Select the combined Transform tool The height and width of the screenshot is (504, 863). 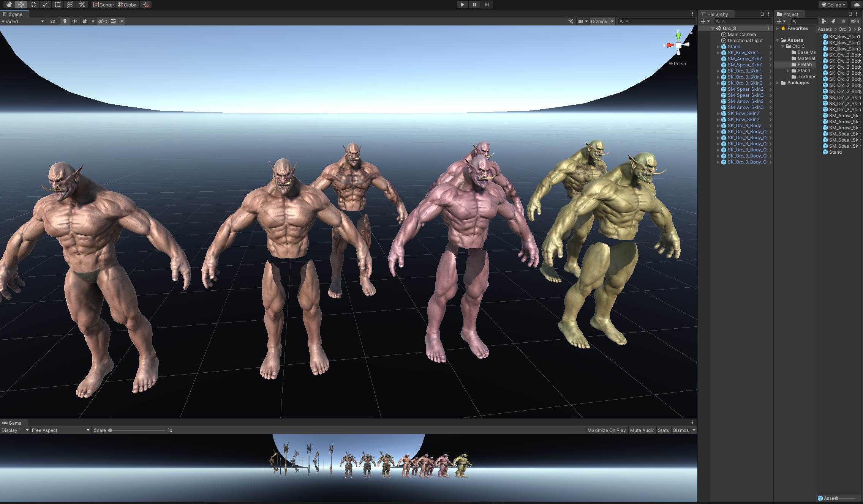click(70, 5)
